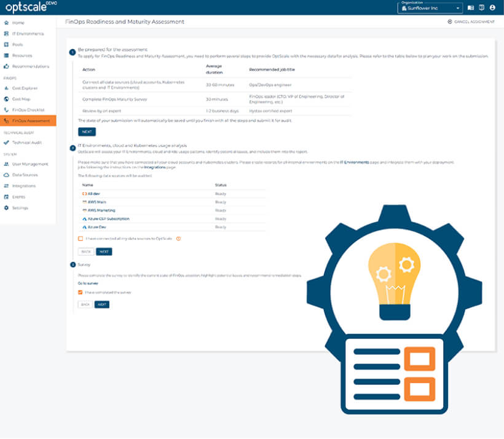Open Home from the sidebar
The image size is (504, 439).
18,23
